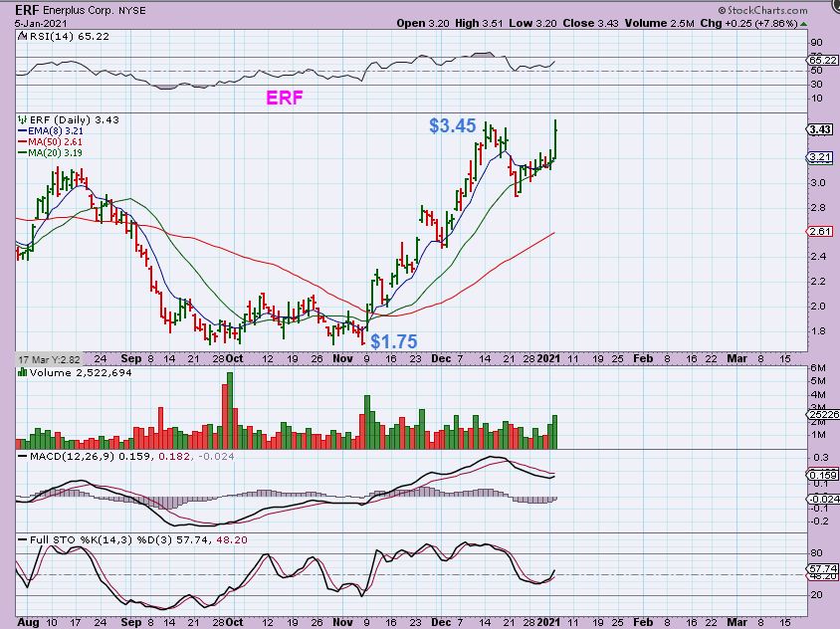Click the 'Volume 2.5M' header value
Screen dimensions: 840x629
(x=659, y=24)
